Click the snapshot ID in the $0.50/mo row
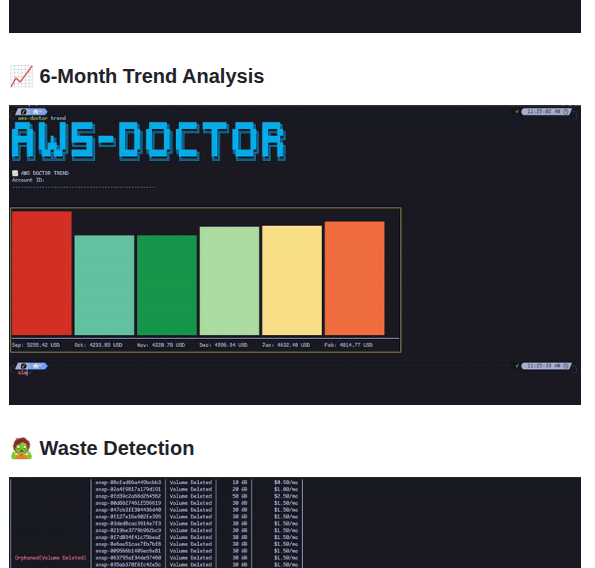Screen dimensions: 595x568 click(128, 482)
